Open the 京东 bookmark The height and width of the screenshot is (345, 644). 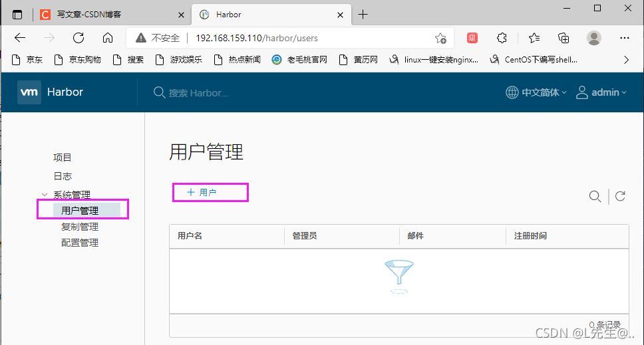pyautogui.click(x=27, y=60)
